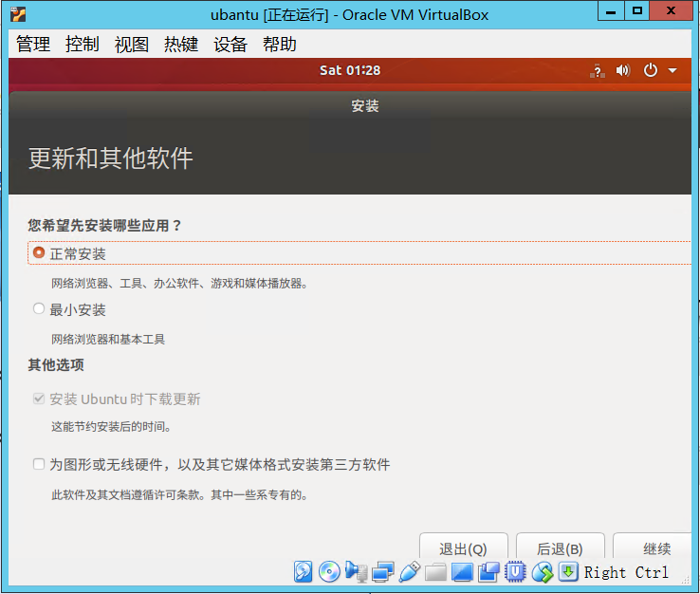The height and width of the screenshot is (594, 700).
Task: Click the CPU virtualization chip status icon
Action: pos(515,572)
